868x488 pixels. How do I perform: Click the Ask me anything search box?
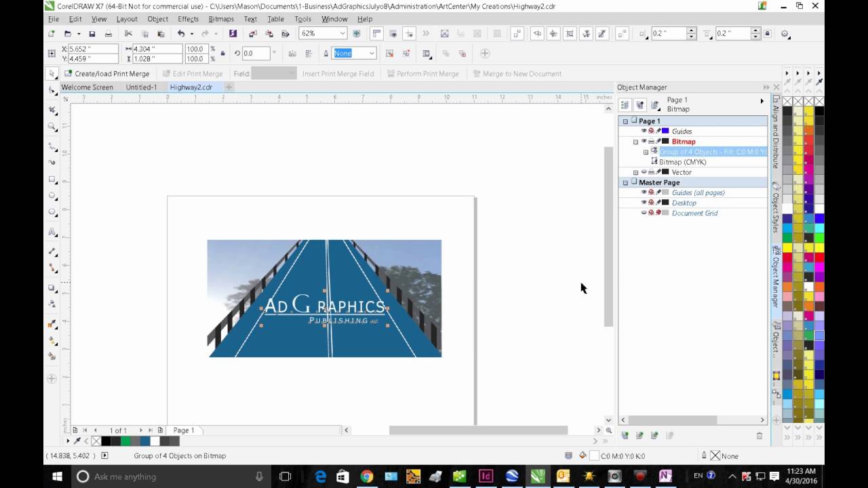point(169,476)
